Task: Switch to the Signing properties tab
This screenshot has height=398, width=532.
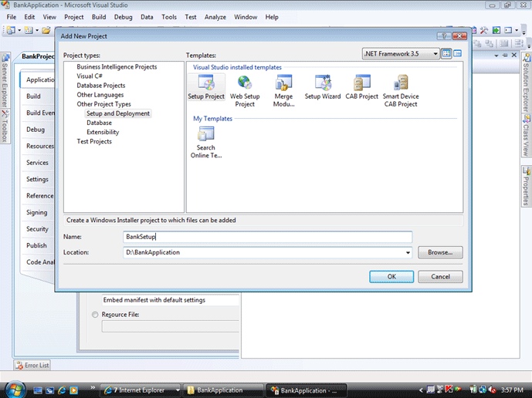Action: coord(37,213)
